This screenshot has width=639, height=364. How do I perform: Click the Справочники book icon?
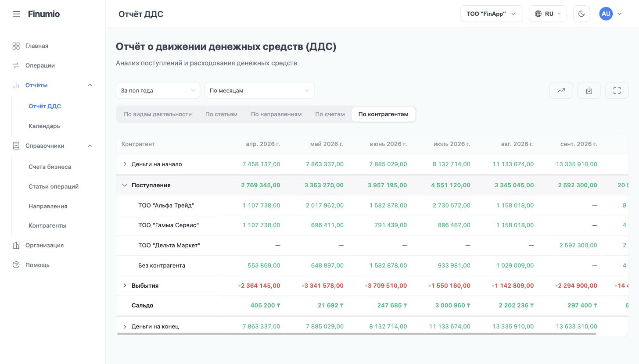[x=16, y=146]
